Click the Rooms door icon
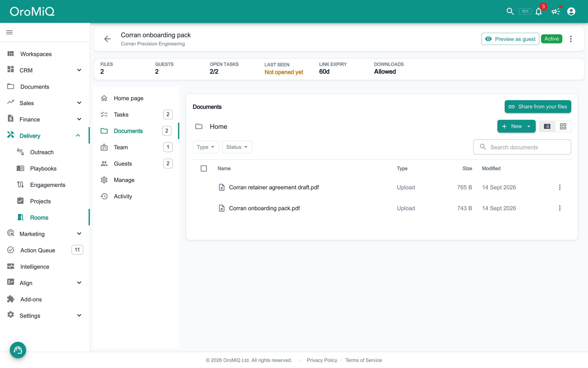 click(20, 217)
